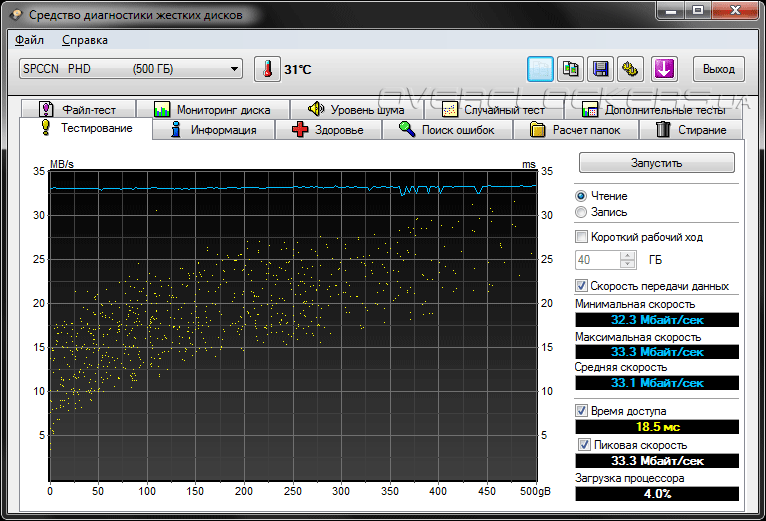The width and height of the screenshot is (766, 521).
Task: Click the thermometer temperature icon
Action: click(x=268, y=69)
